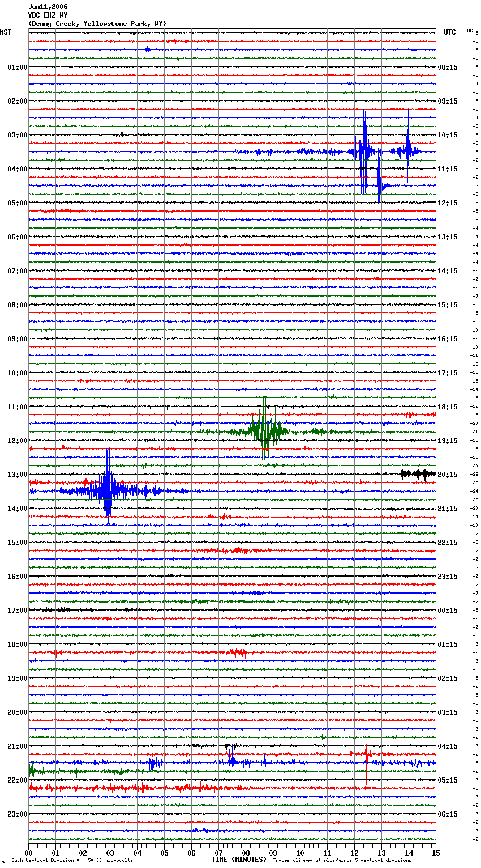Click the 22:15 UTC time label

coord(448,543)
